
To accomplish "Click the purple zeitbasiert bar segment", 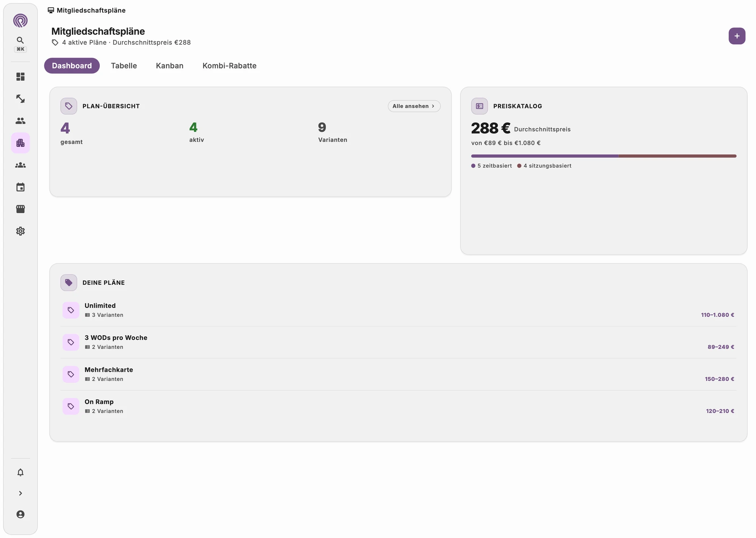I will click(545, 156).
